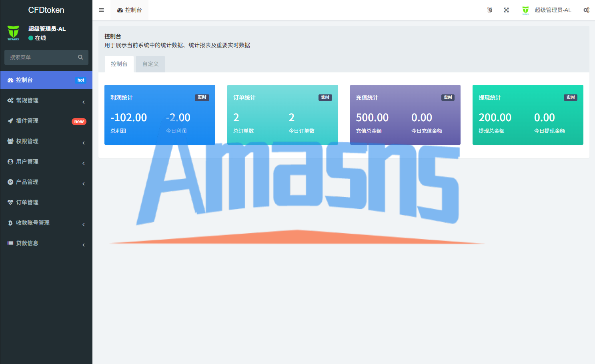Click the CFDtoken logo link
This screenshot has height=364, width=595.
(46, 10)
